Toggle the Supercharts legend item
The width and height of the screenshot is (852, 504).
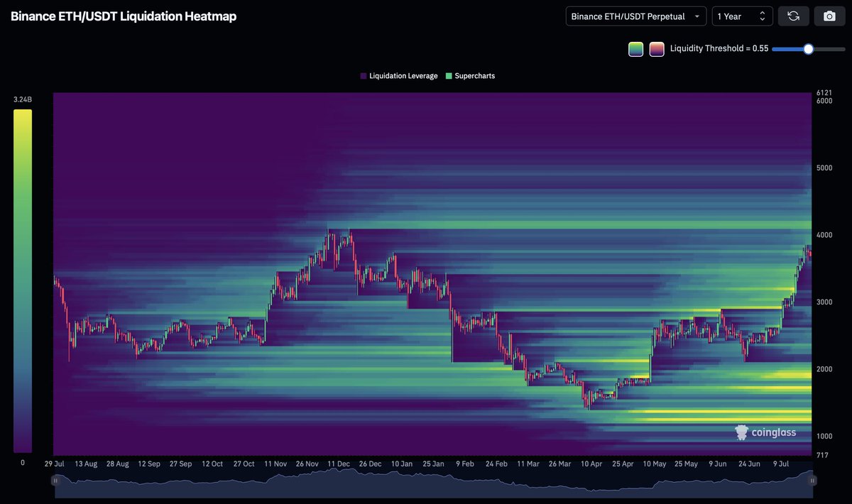point(470,76)
